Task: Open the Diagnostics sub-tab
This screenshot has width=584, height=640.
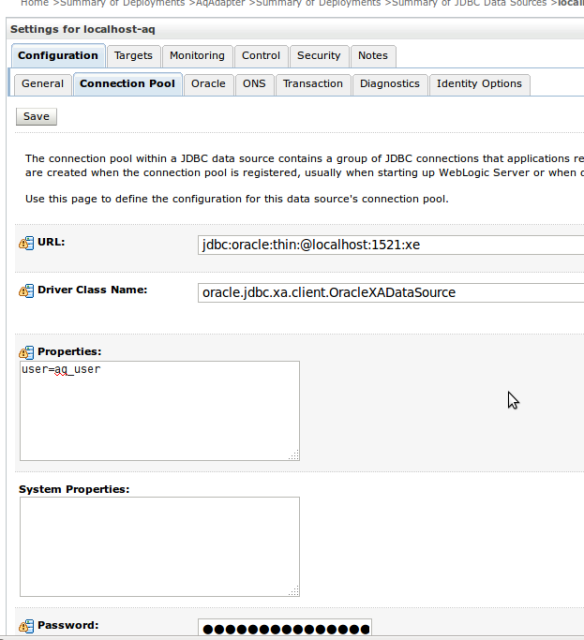Action: (x=390, y=84)
